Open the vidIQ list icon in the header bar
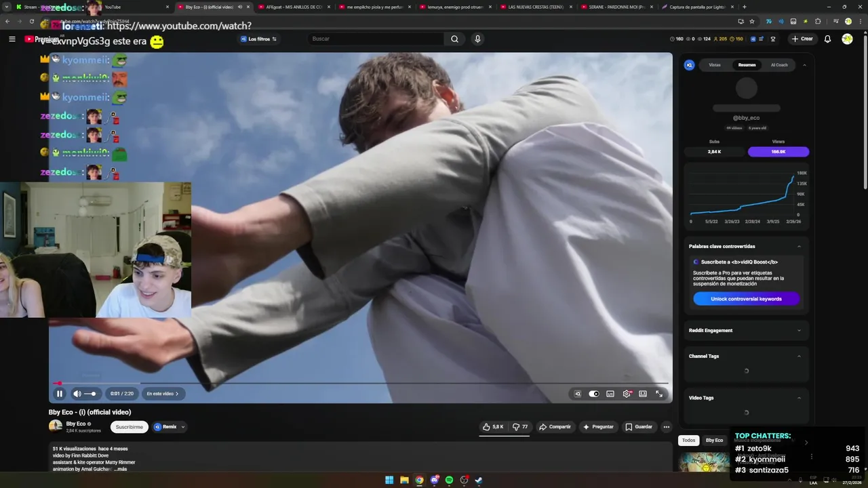 coord(762,39)
